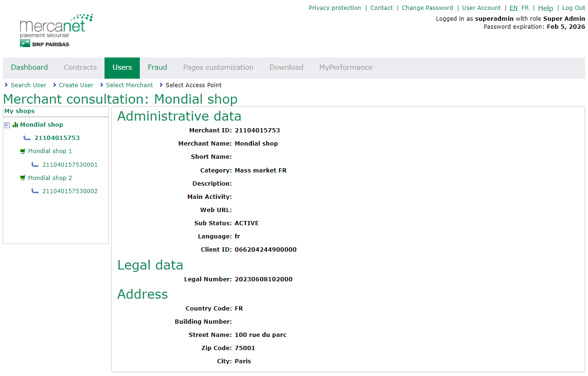Open the Change Password page
This screenshot has height=376, width=588.
pos(427,8)
